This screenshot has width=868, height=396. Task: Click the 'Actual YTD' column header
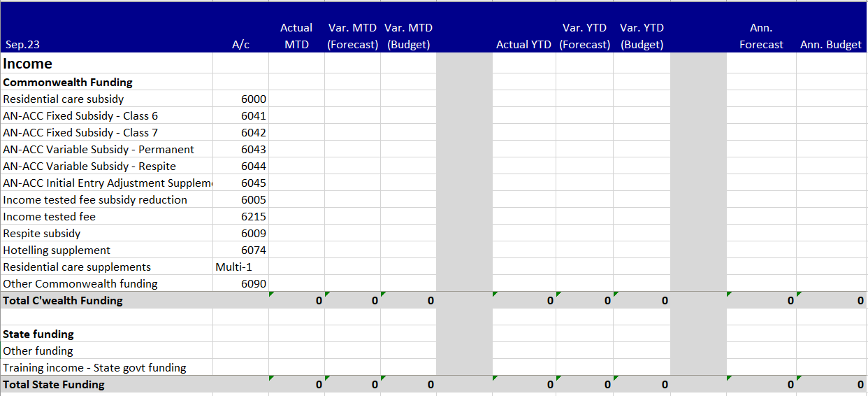524,28
